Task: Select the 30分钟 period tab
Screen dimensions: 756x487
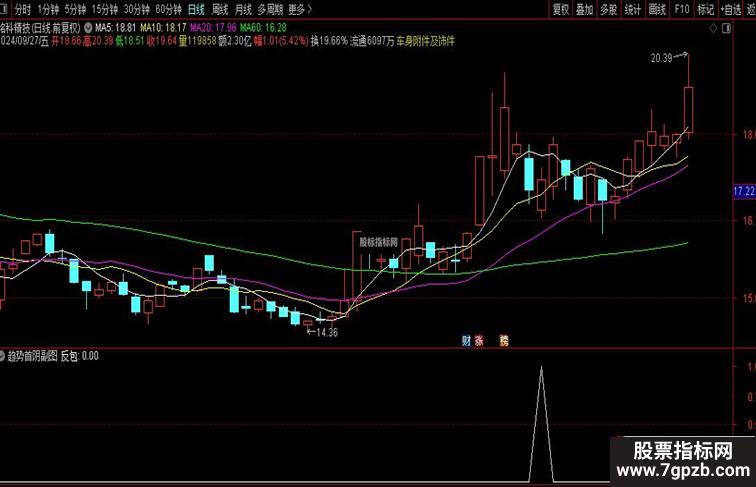Action: [x=137, y=9]
